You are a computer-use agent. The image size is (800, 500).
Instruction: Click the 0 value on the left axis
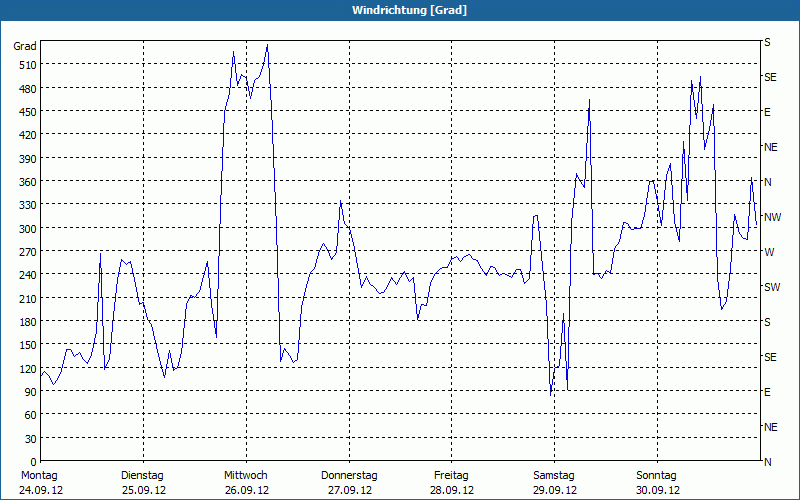coord(34,462)
